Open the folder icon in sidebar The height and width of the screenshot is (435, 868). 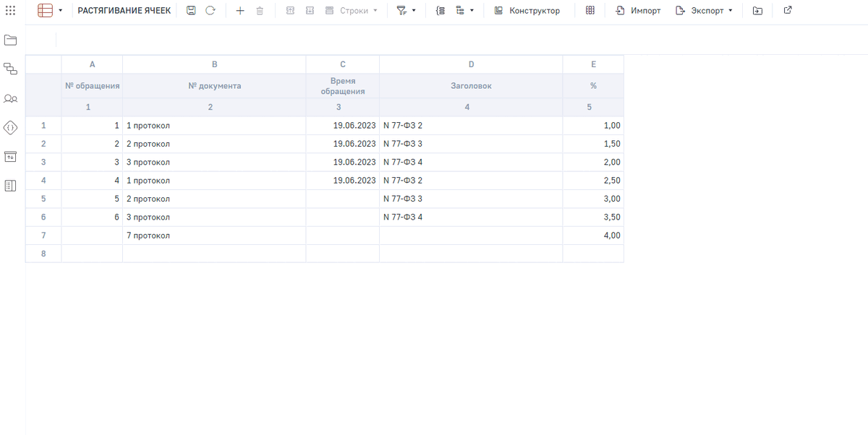tap(10, 40)
